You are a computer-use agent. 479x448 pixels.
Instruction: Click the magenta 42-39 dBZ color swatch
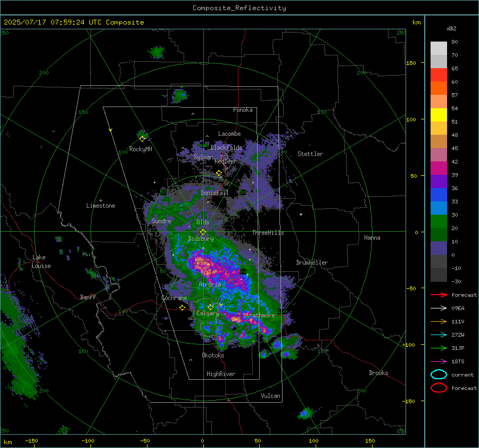439,168
